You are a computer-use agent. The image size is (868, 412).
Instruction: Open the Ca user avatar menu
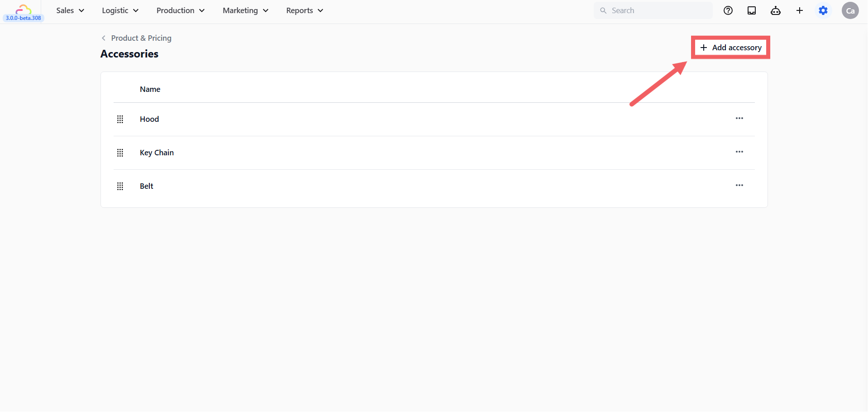tap(850, 10)
